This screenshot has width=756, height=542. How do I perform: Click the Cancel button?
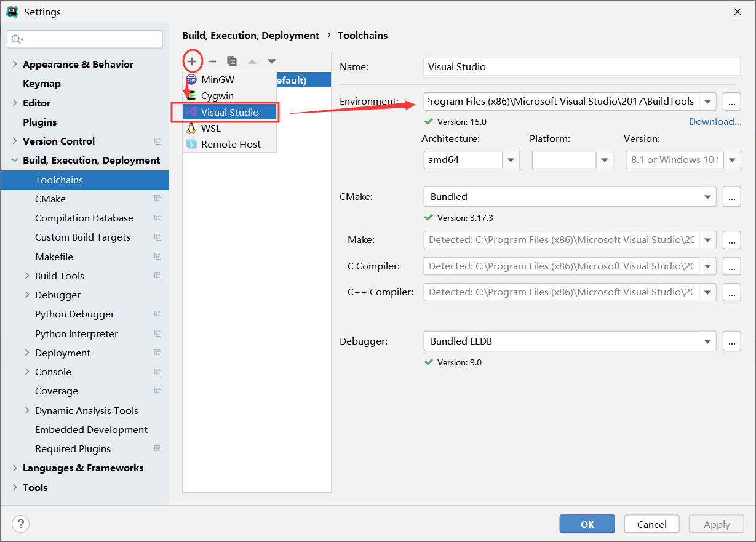pos(651,524)
